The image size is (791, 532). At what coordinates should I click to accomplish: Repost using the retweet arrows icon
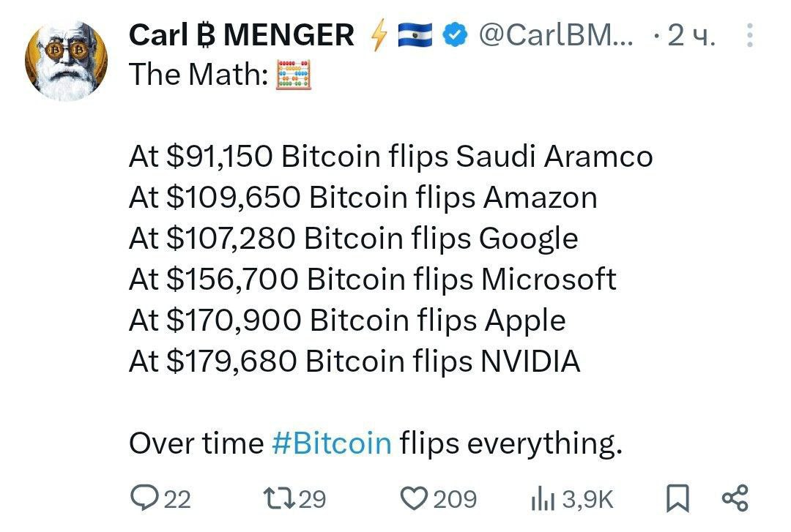(280, 498)
